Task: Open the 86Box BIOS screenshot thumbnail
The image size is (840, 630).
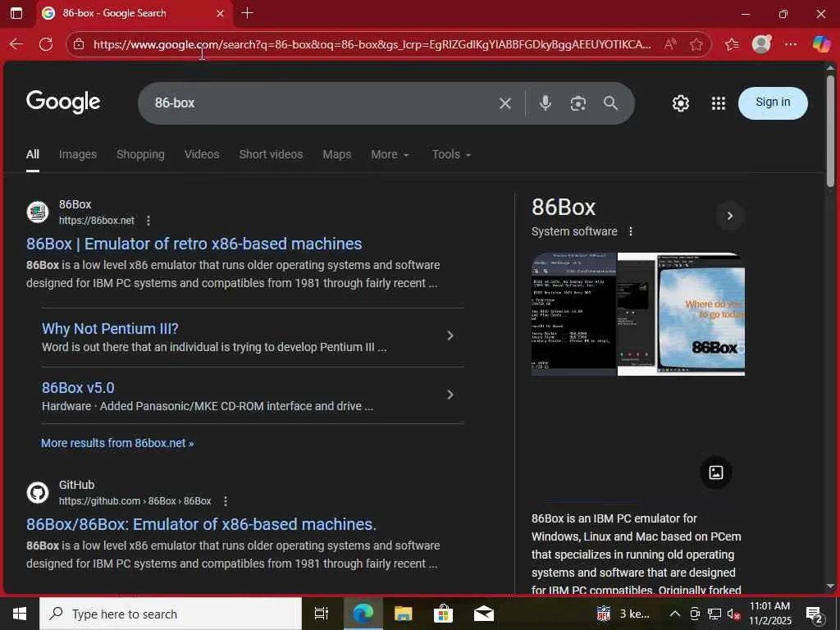Action: 573,314
